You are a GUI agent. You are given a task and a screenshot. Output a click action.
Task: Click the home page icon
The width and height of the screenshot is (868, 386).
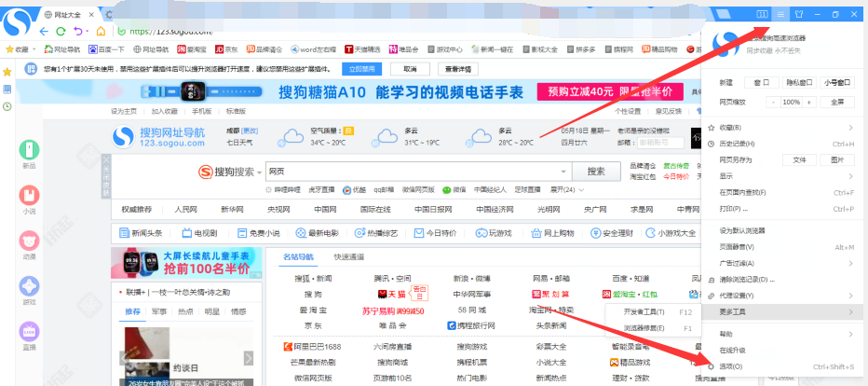101,31
